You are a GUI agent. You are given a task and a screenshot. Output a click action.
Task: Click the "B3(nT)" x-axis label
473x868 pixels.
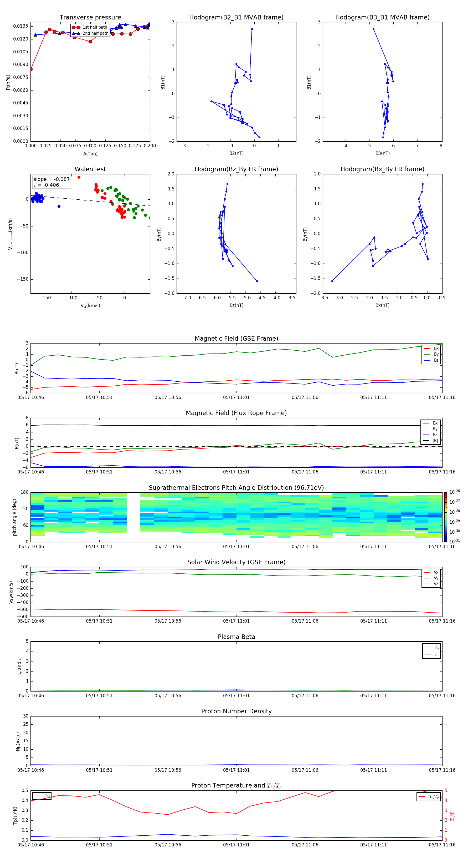click(382, 153)
